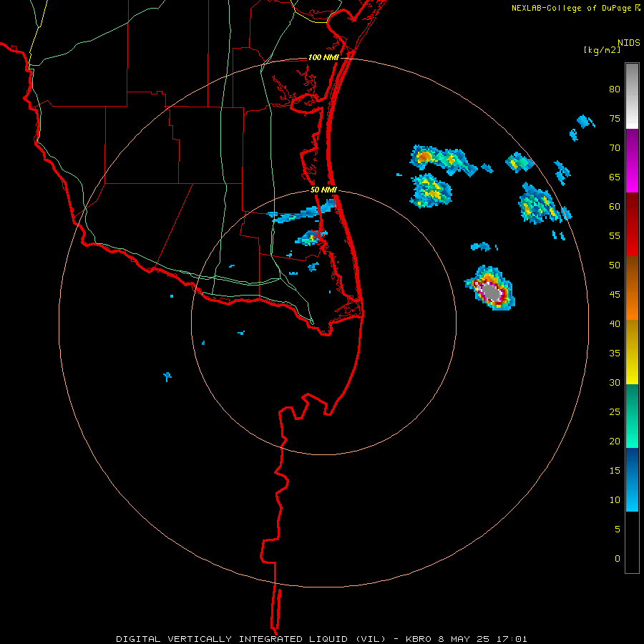The image size is (644, 644).
Task: Click the 55 value on color scale
Action: 615,235
